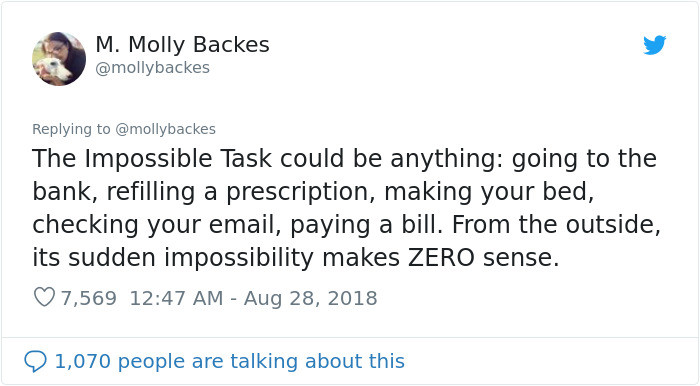Click 'The Impossible Task' phrase in tweet
Image resolution: width=700 pixels, height=386 pixels.
coord(152,158)
